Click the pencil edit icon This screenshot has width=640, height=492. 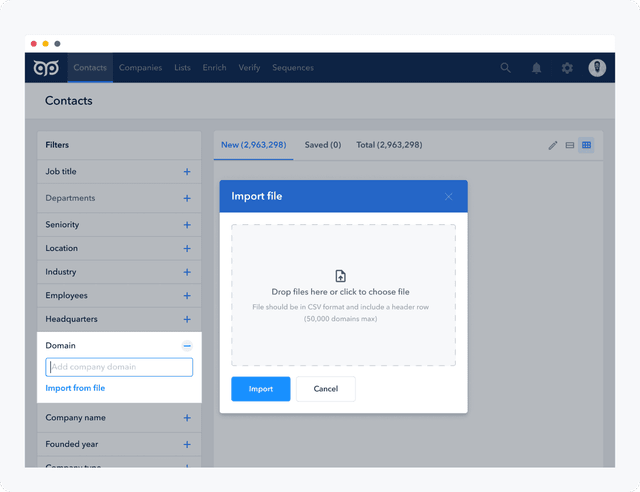click(553, 145)
